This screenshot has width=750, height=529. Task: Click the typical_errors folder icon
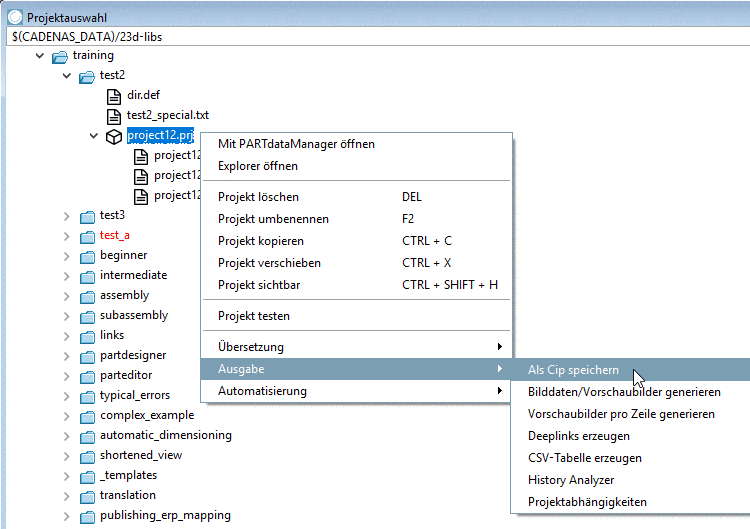(x=87, y=397)
